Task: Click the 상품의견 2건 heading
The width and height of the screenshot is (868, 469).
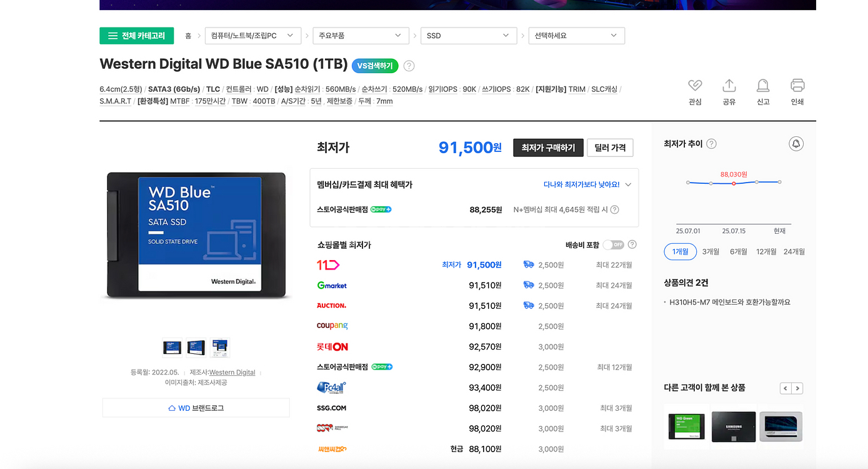Action: pyautogui.click(x=686, y=283)
